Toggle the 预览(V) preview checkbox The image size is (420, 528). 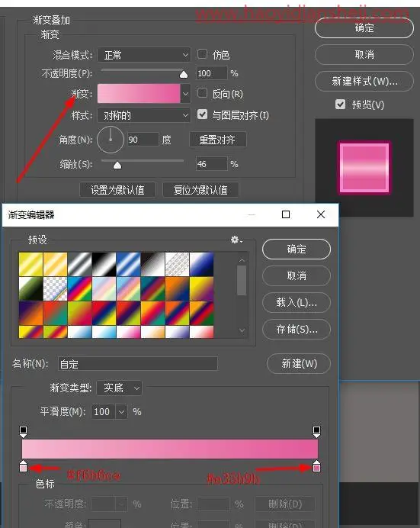pyautogui.click(x=340, y=104)
